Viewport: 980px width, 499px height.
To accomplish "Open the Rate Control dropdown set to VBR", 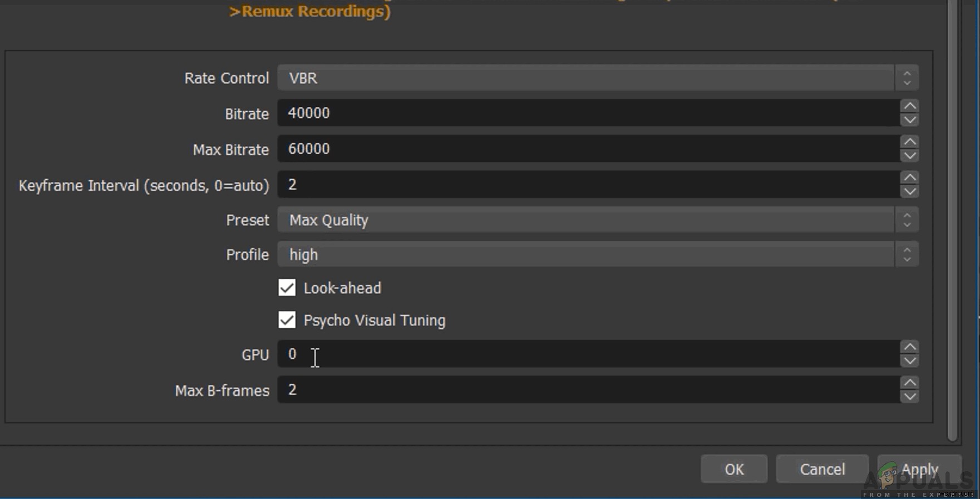I will [x=598, y=78].
